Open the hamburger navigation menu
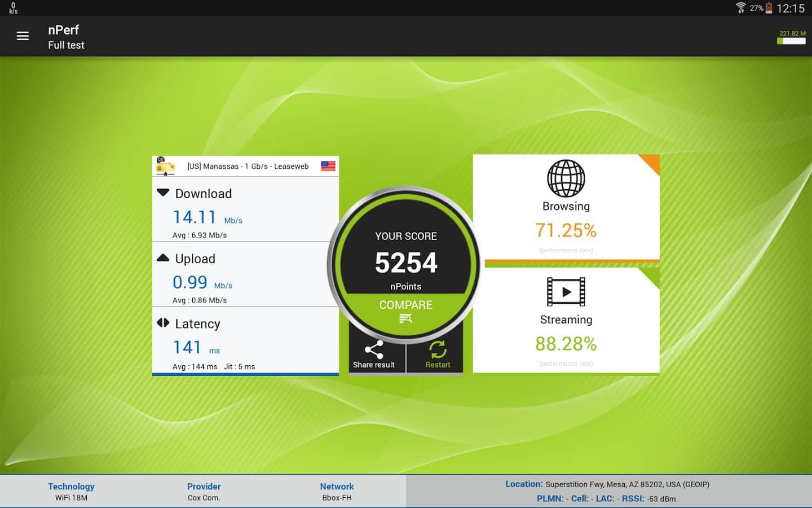 tap(23, 36)
